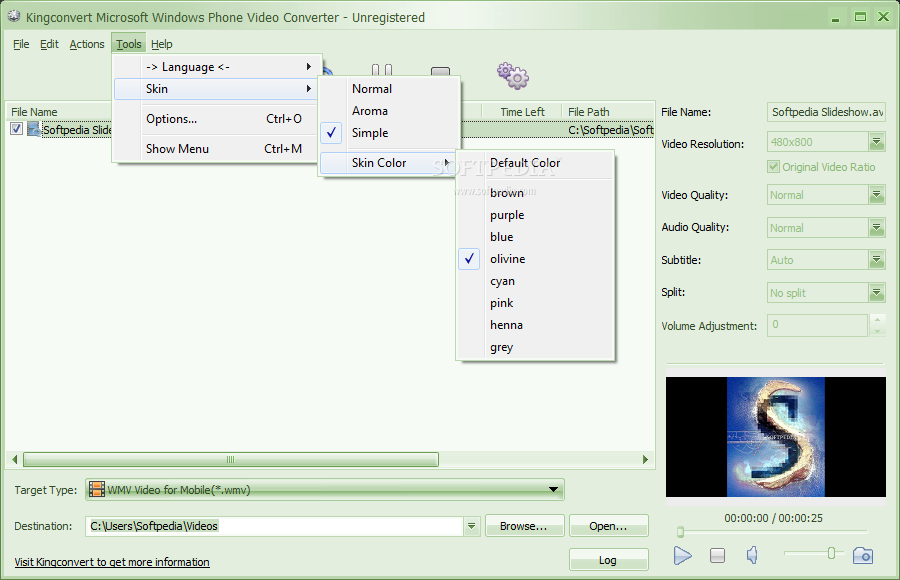The width and height of the screenshot is (900, 580).
Task: Choose the Normal skin
Action: click(390, 89)
